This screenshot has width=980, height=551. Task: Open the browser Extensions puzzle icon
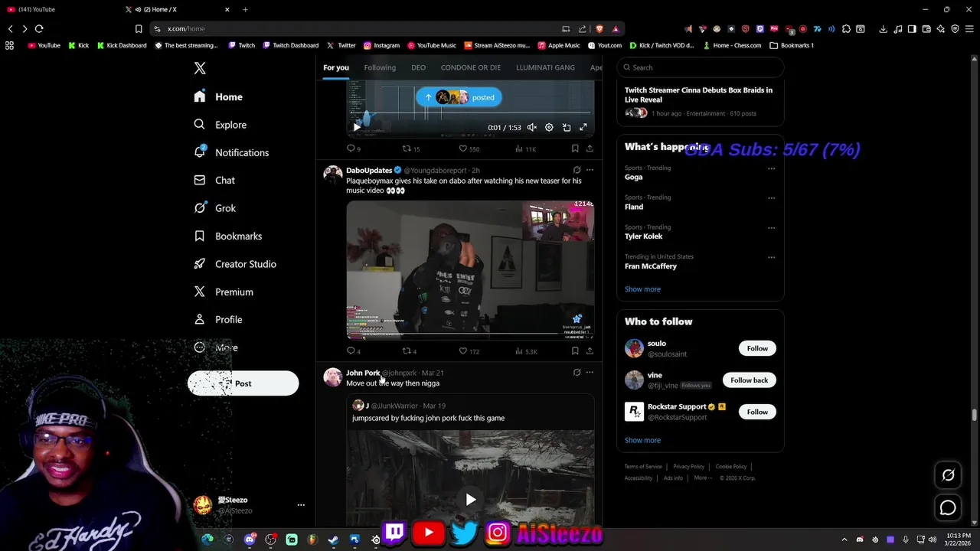[x=846, y=29]
